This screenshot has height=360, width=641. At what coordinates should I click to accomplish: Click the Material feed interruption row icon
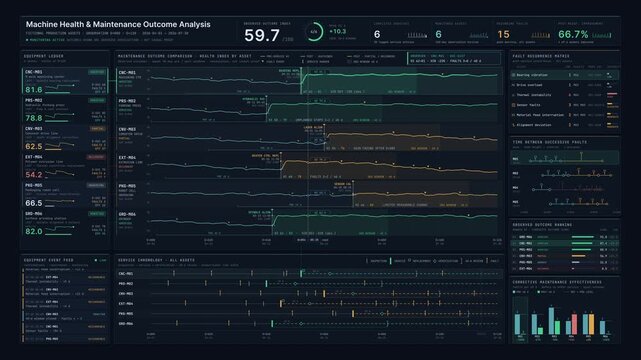tap(513, 115)
